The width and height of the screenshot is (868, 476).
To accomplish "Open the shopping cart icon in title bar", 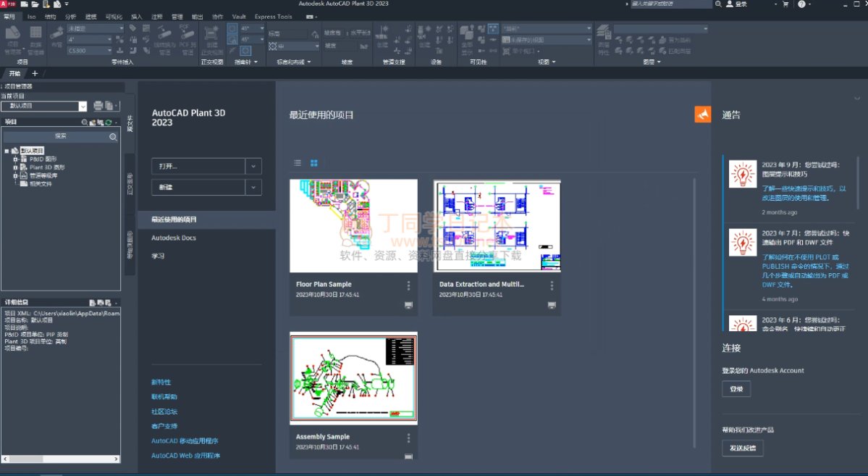I will [785, 4].
